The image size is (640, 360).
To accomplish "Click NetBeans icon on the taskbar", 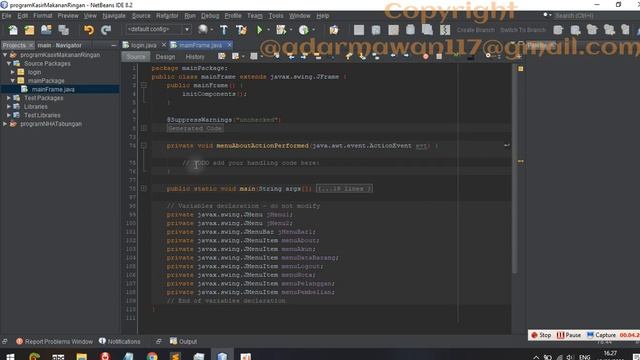I will click(222, 356).
